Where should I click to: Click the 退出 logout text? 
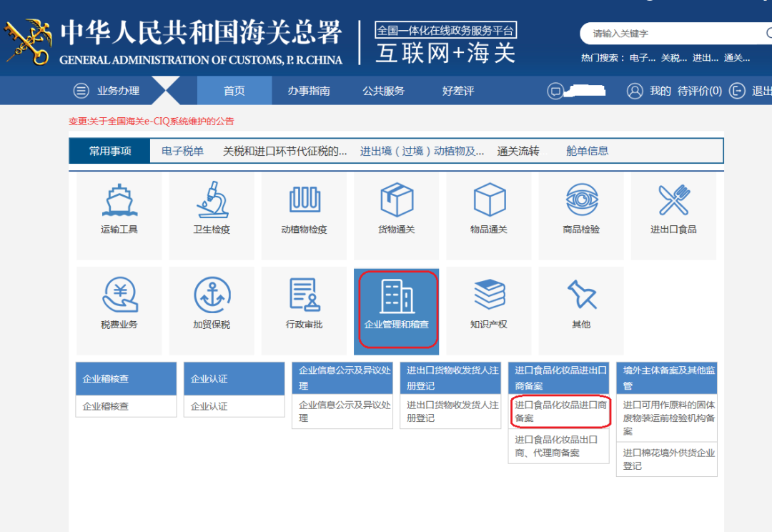pos(762,91)
